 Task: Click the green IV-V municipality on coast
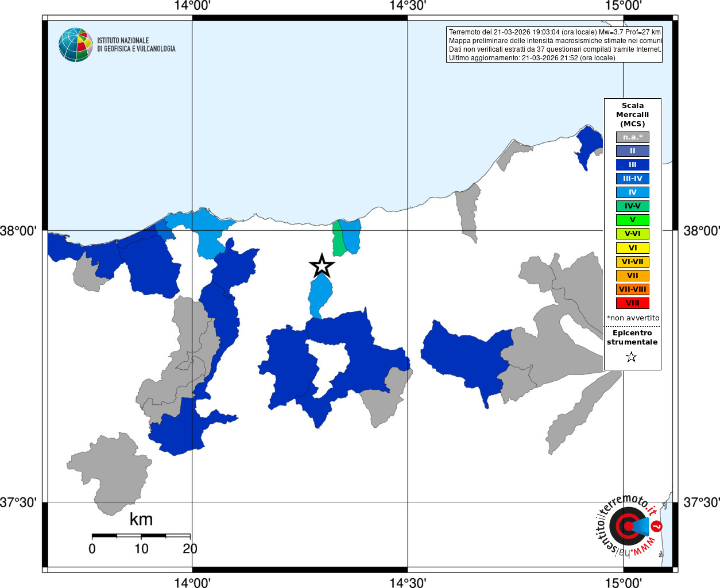[338, 239]
